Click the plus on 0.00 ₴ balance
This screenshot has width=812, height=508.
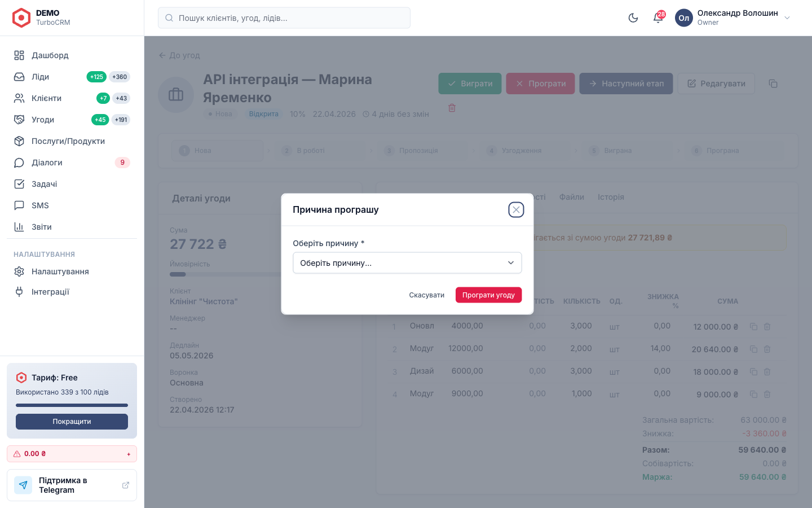coord(129,454)
